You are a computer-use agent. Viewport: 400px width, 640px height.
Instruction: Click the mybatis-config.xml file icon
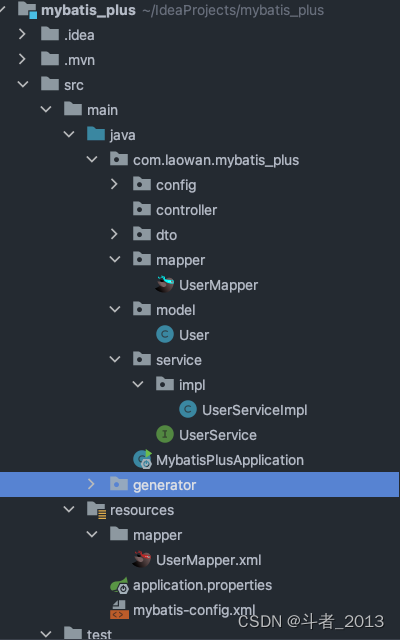coord(119,609)
